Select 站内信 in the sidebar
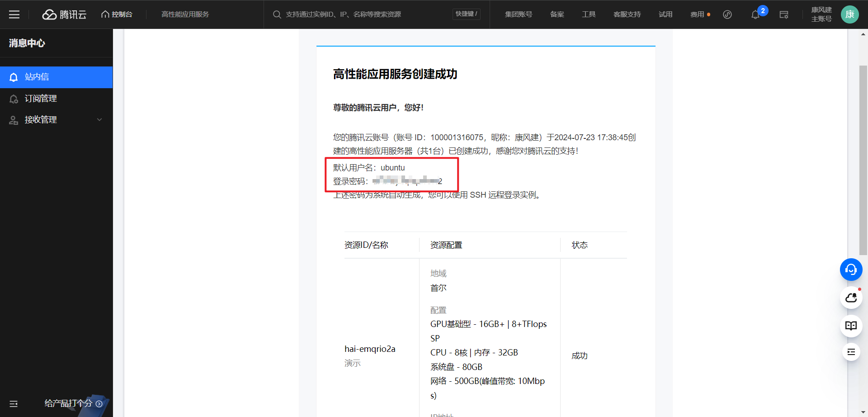868x417 pixels. [x=57, y=77]
